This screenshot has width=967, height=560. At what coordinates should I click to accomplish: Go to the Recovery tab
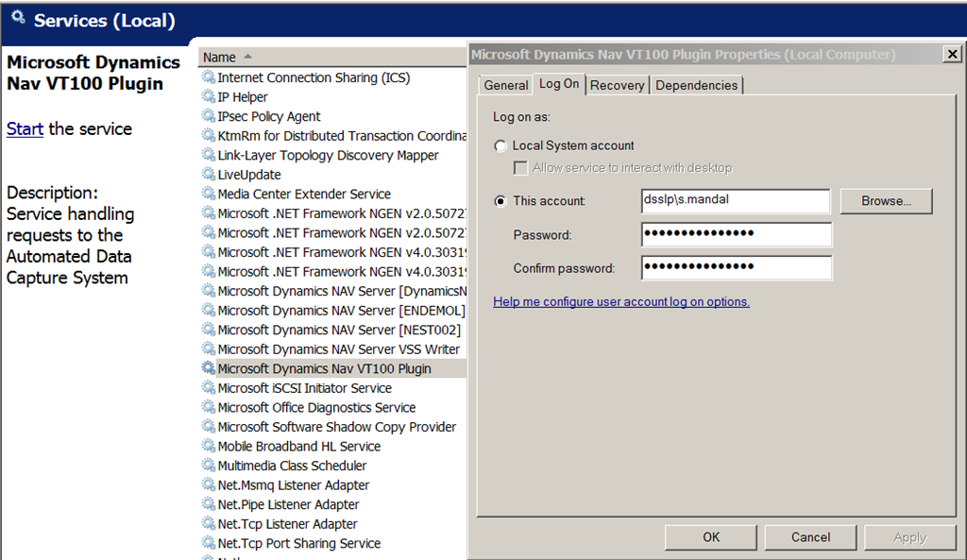pos(617,85)
